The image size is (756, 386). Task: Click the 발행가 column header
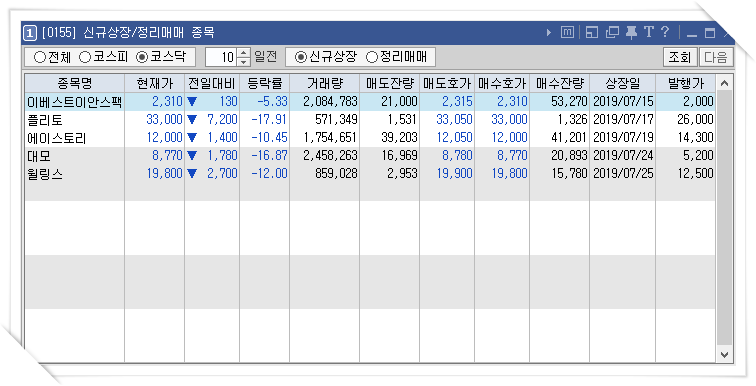click(686, 84)
